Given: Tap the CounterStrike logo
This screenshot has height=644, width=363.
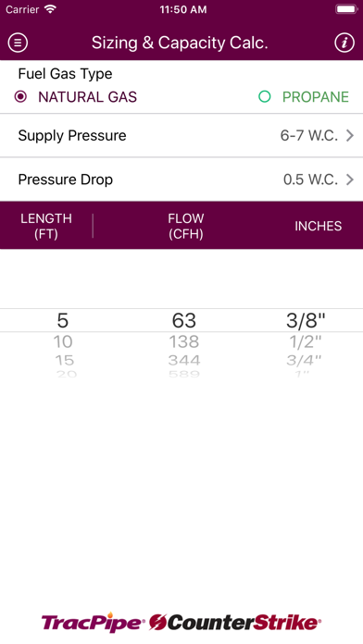Looking at the screenshot, I should point(234,623).
